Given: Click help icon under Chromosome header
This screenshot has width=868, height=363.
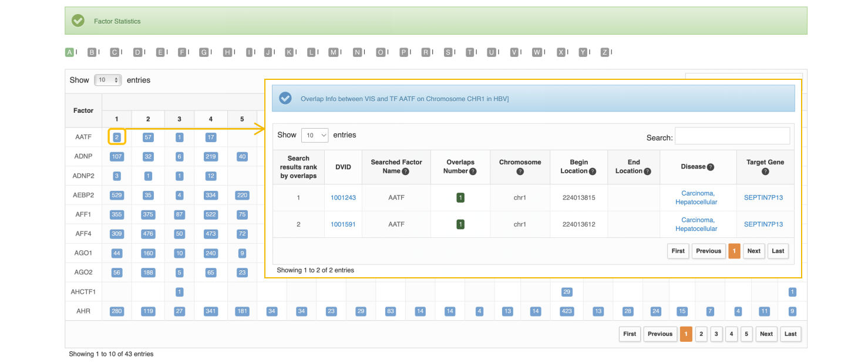Looking at the screenshot, I should [520, 172].
